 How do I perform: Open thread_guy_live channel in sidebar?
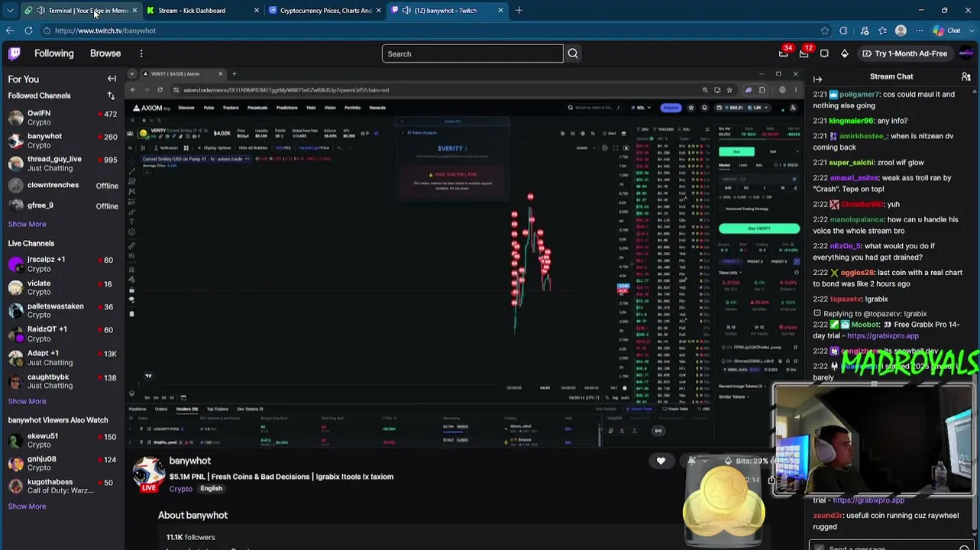coord(63,163)
